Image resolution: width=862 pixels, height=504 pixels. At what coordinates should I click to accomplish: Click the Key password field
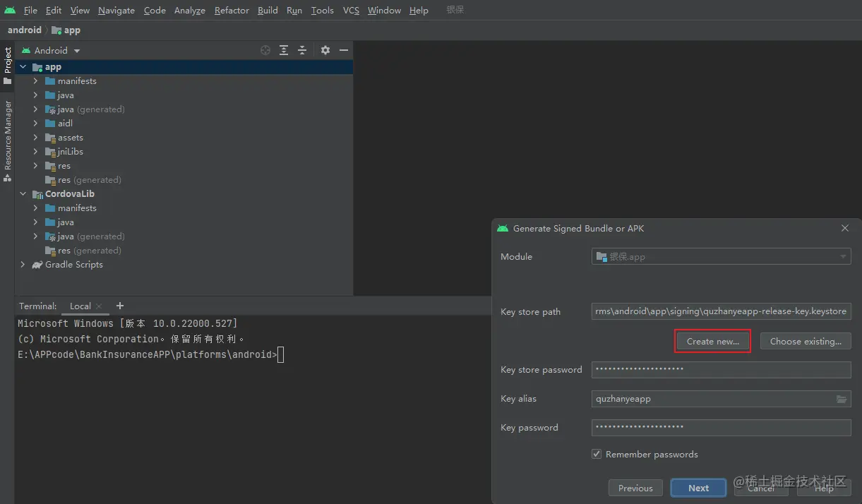tap(721, 427)
